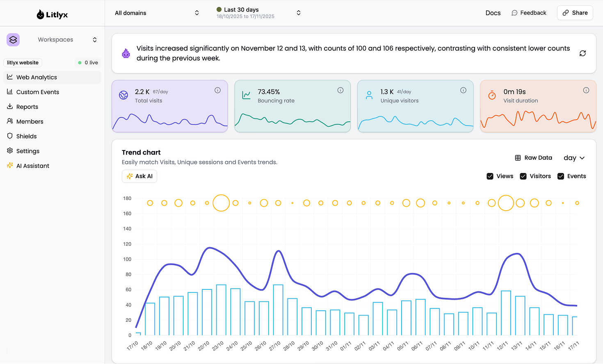Image resolution: width=603 pixels, height=364 pixels.
Task: Click the info icon on Visit duration card
Action: coord(586,90)
